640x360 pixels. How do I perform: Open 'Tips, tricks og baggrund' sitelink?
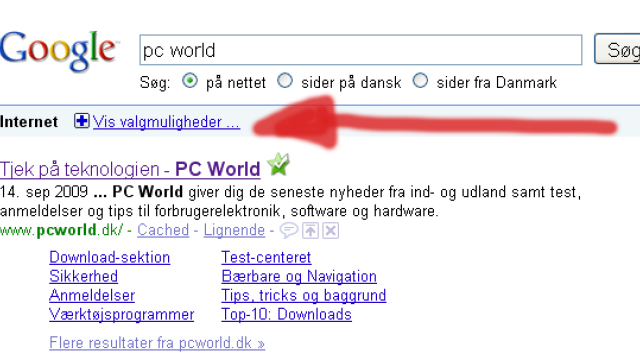coord(304,296)
